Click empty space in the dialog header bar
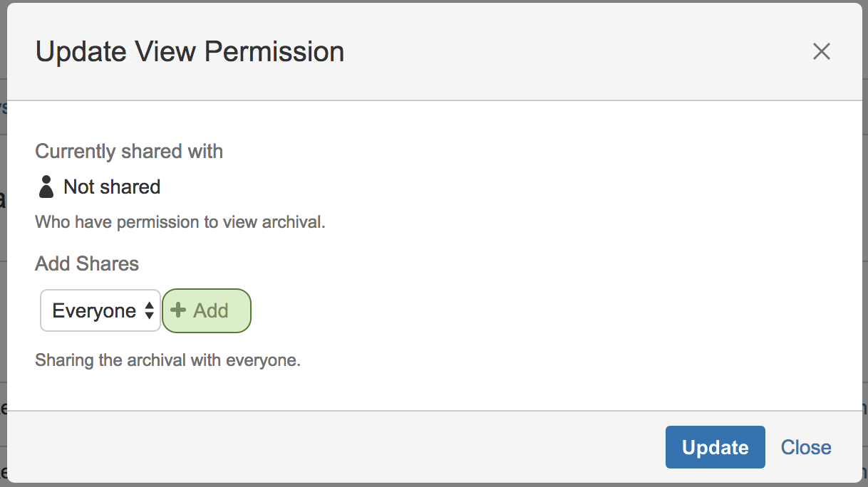This screenshot has height=487, width=868. [570, 51]
